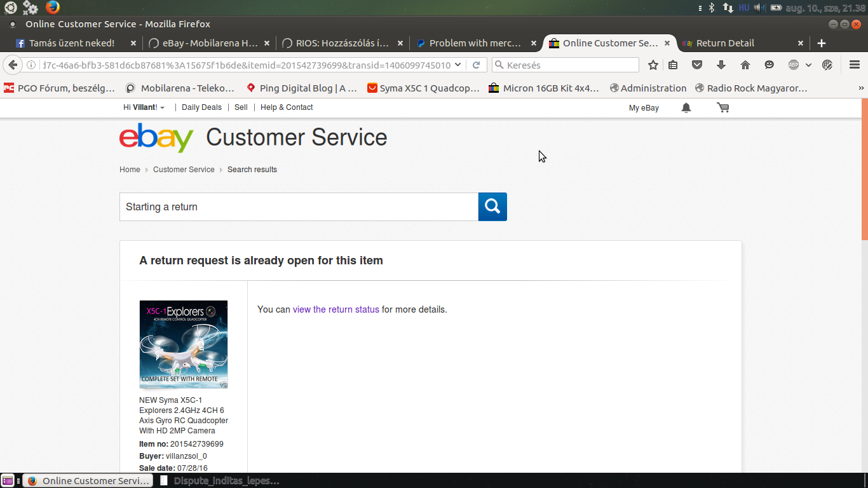Screen dimensions: 868x488
Task: Switch to 'Problem with merc...' PayPal tab
Action: tap(475, 43)
